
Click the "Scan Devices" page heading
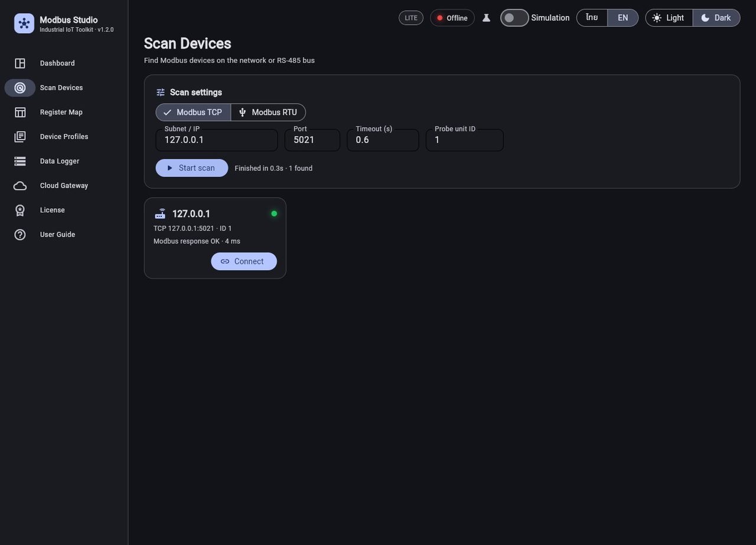pos(188,44)
